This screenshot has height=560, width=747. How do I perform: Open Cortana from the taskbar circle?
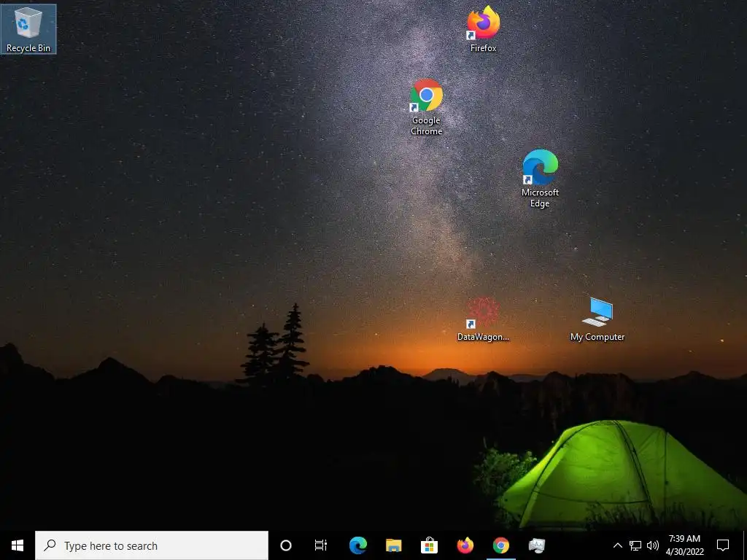[286, 545]
